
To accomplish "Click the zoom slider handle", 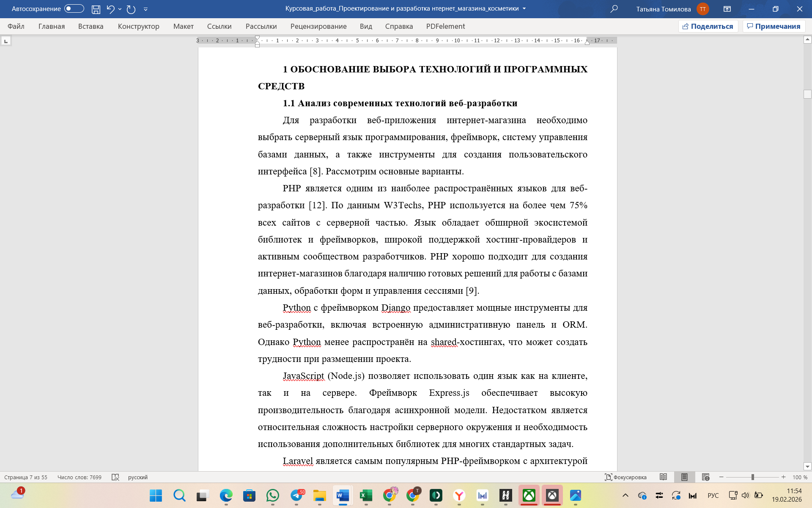I will tap(753, 477).
